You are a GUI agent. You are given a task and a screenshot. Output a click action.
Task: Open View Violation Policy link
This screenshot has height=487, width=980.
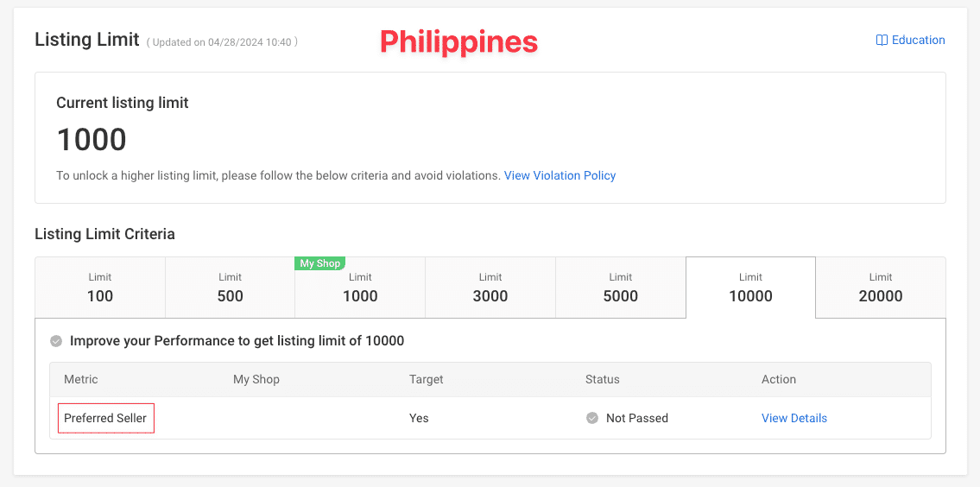[x=560, y=175]
